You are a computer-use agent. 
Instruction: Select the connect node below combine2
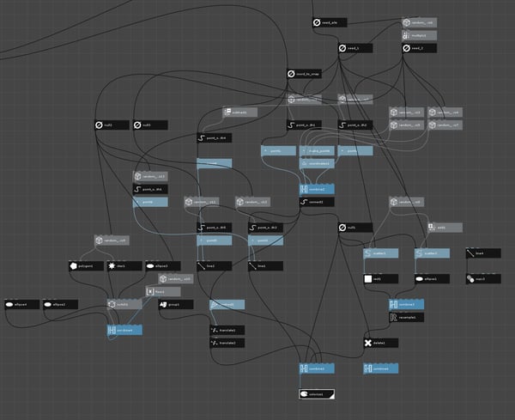point(317,202)
